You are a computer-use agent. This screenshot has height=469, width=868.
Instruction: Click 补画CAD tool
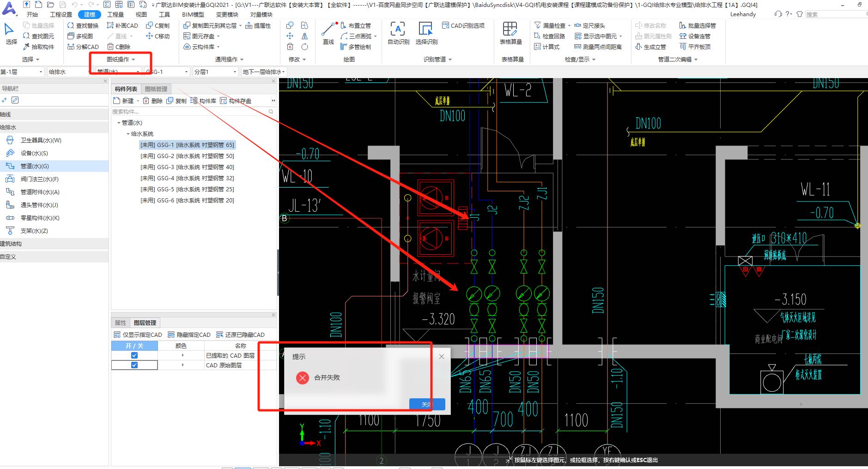(122, 25)
